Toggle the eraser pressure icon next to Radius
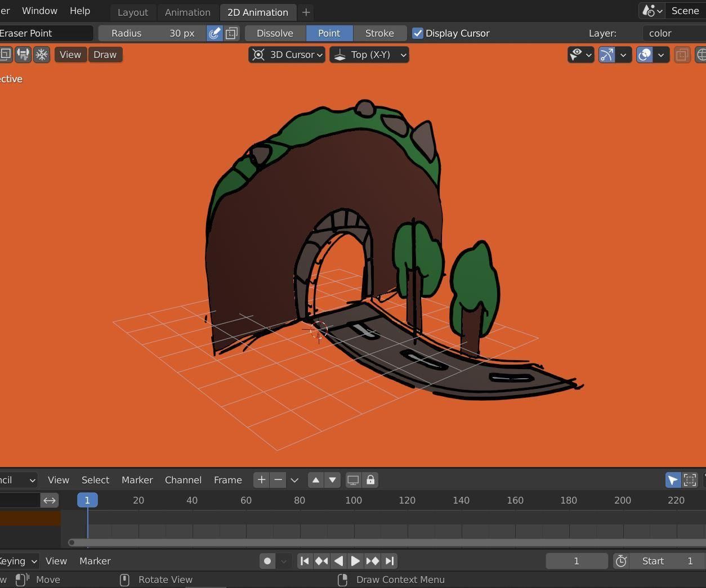The height and width of the screenshot is (588, 706). tap(215, 33)
